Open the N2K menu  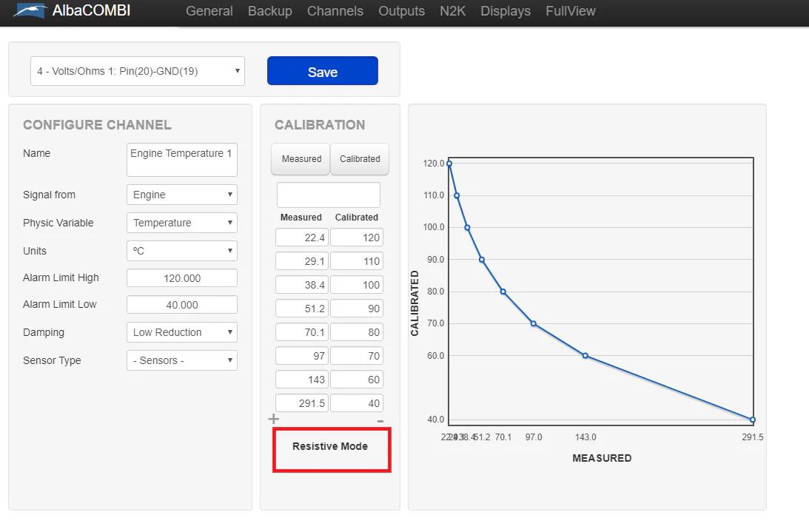(x=452, y=11)
